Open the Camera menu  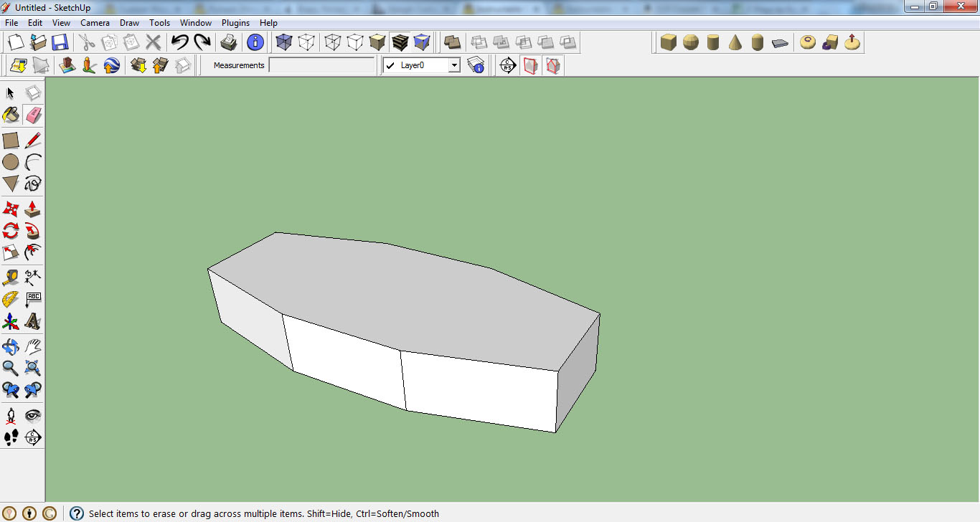point(95,23)
